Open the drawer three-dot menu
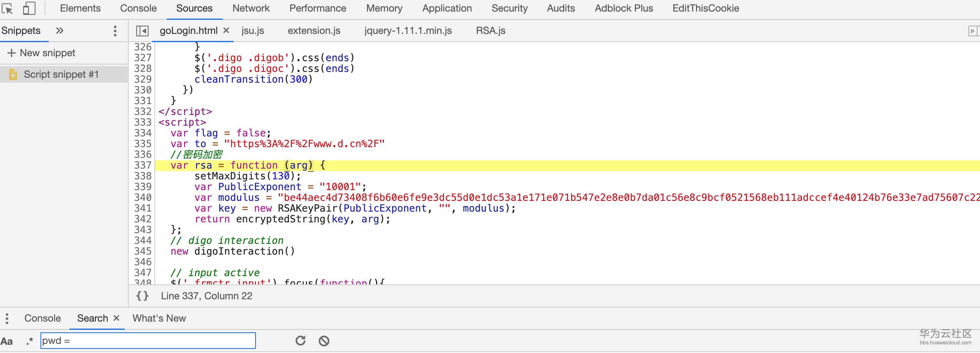This screenshot has width=980, height=353. 7,318
